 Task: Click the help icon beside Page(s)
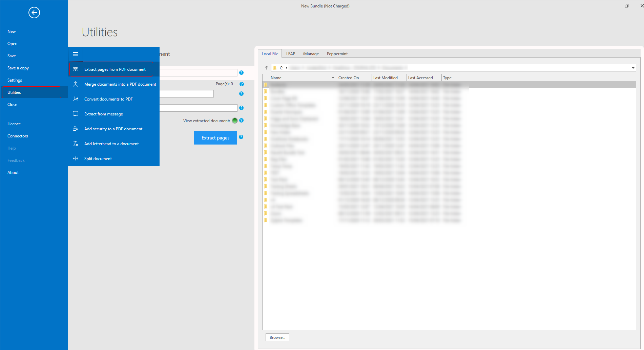[x=242, y=84]
